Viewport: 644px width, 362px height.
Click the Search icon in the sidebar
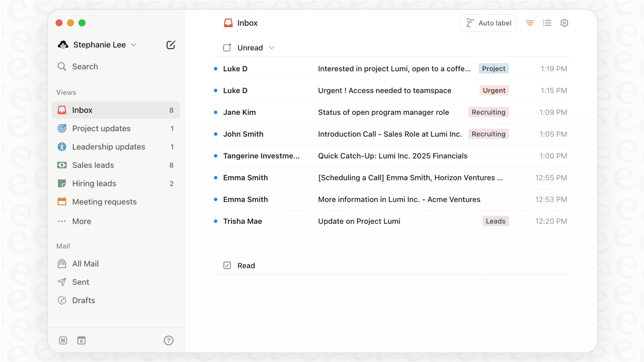click(62, 66)
